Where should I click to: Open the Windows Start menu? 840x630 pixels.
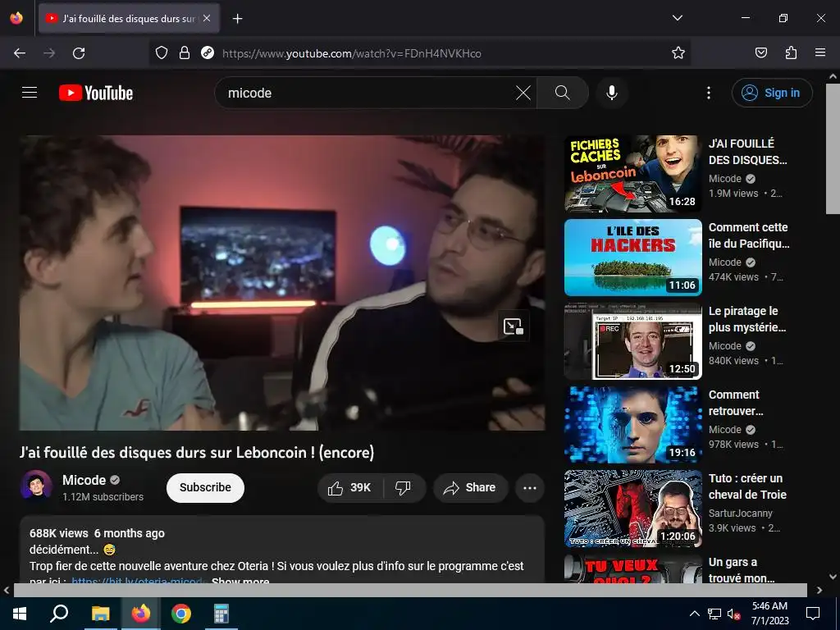[20, 614]
